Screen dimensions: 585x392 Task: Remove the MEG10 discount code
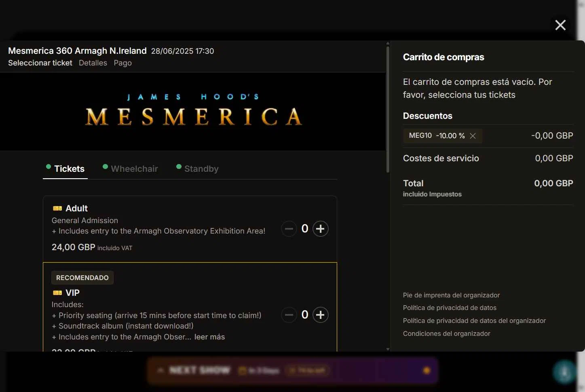tap(473, 136)
